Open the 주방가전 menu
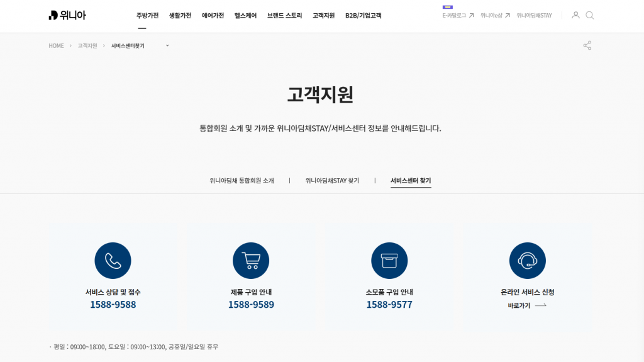Image resolution: width=644 pixels, height=362 pixels. (147, 16)
